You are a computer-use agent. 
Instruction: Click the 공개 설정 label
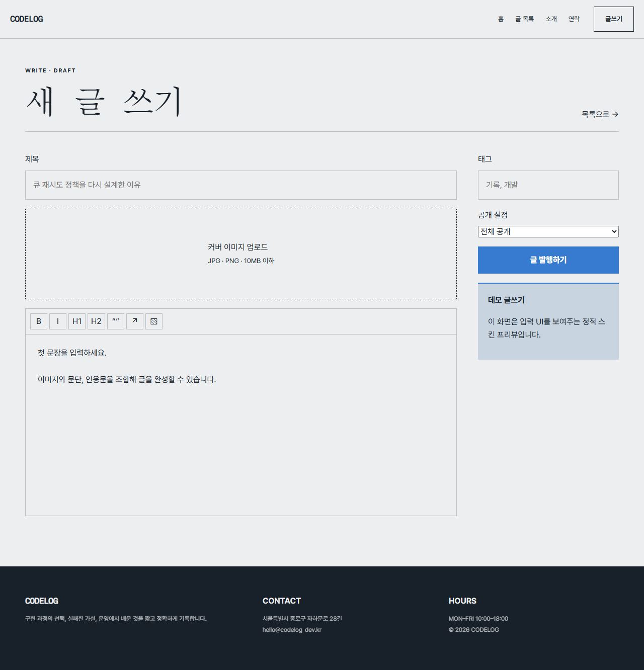493,215
